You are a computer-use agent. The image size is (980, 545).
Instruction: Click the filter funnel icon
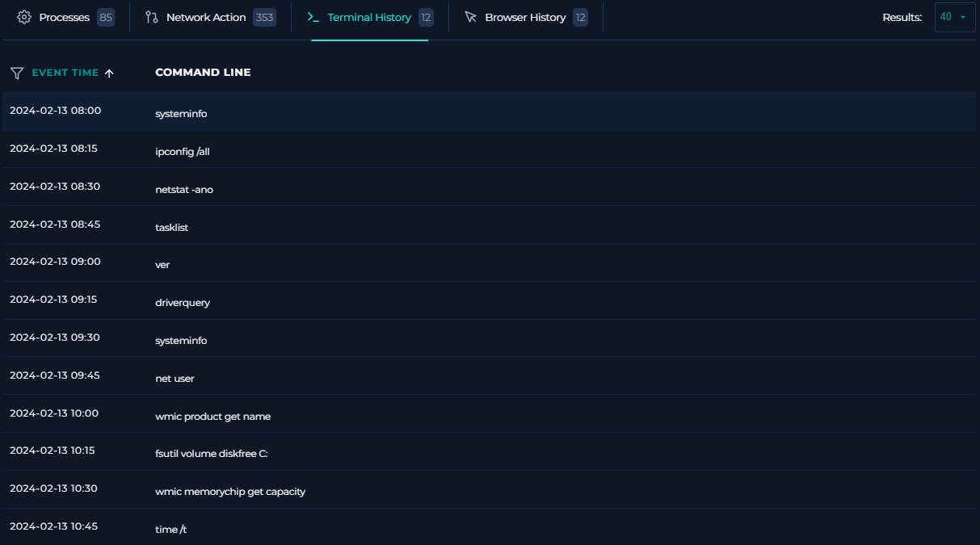(x=16, y=73)
